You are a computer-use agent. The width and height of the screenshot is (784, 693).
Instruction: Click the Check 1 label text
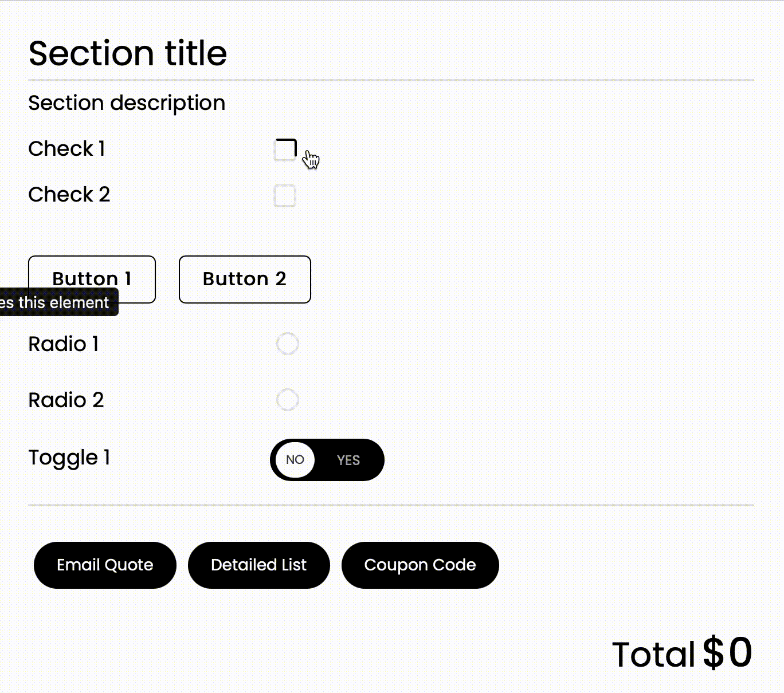[x=66, y=149]
